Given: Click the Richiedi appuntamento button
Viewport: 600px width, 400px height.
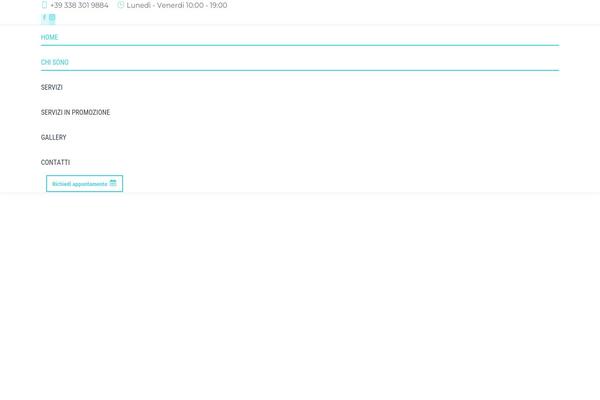Looking at the screenshot, I should tap(85, 184).
